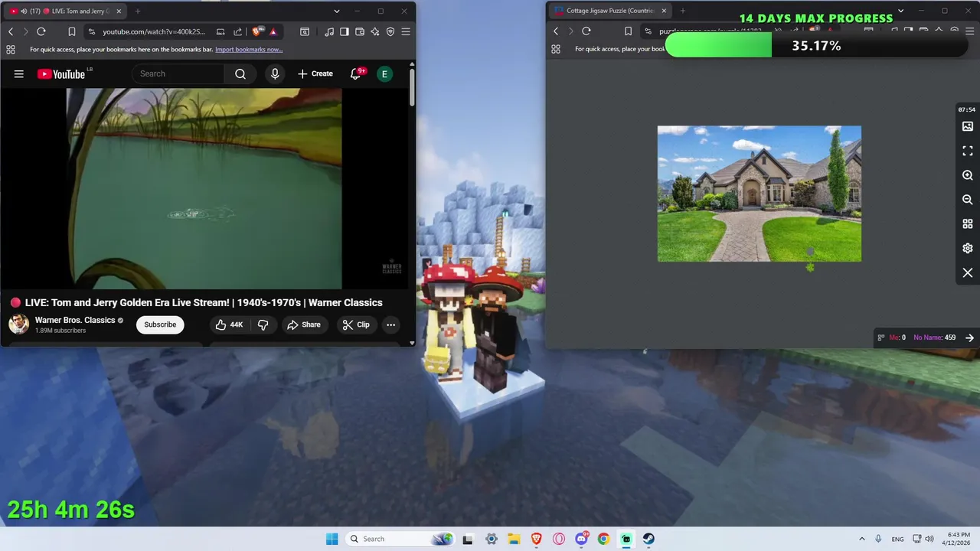This screenshot has height=551, width=980.
Task: Open Warner Bros. Classics channel avatar
Action: [19, 324]
